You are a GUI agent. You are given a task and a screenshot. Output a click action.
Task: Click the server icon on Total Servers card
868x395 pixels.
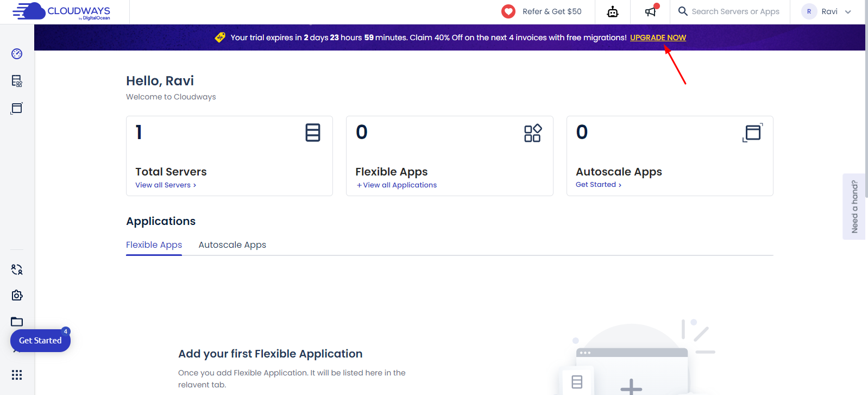tap(313, 133)
